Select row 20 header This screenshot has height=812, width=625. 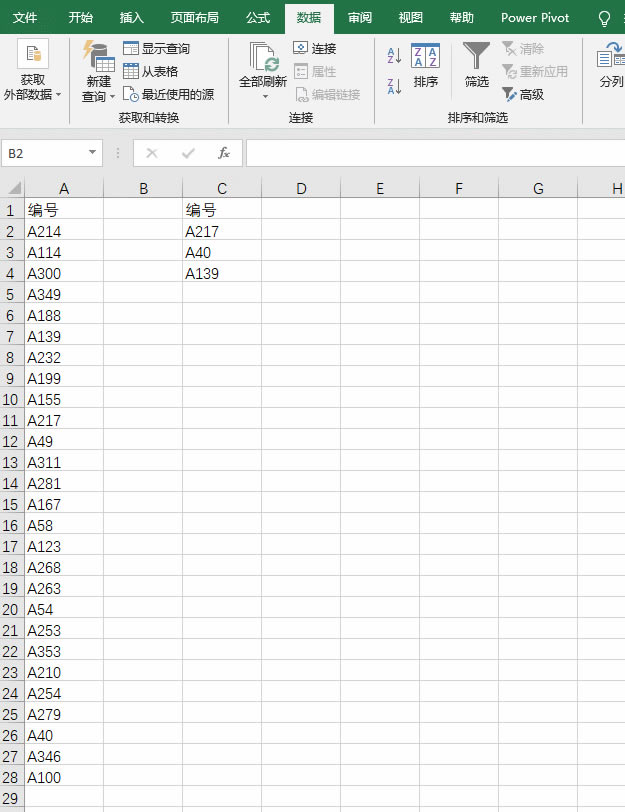pyautogui.click(x=11, y=610)
